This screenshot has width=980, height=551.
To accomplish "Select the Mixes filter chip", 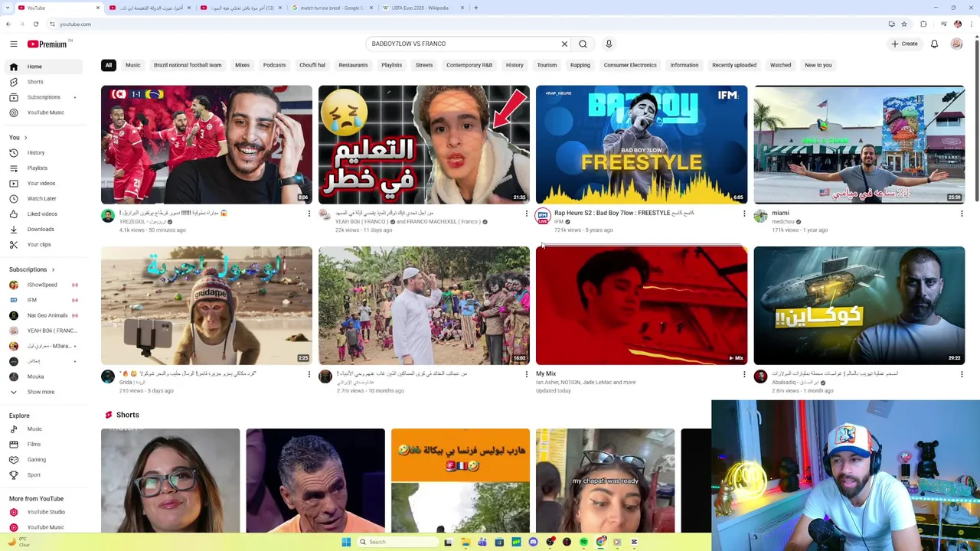I will click(x=242, y=65).
